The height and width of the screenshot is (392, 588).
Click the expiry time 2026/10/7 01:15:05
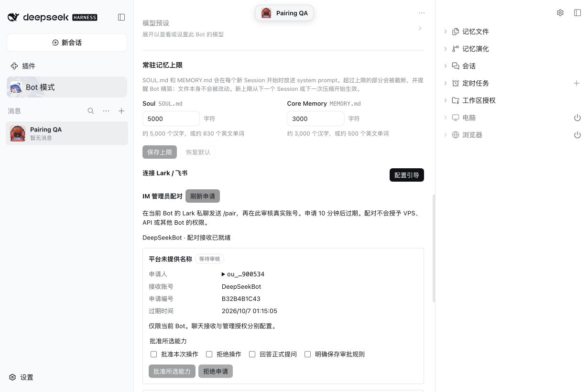click(x=250, y=311)
